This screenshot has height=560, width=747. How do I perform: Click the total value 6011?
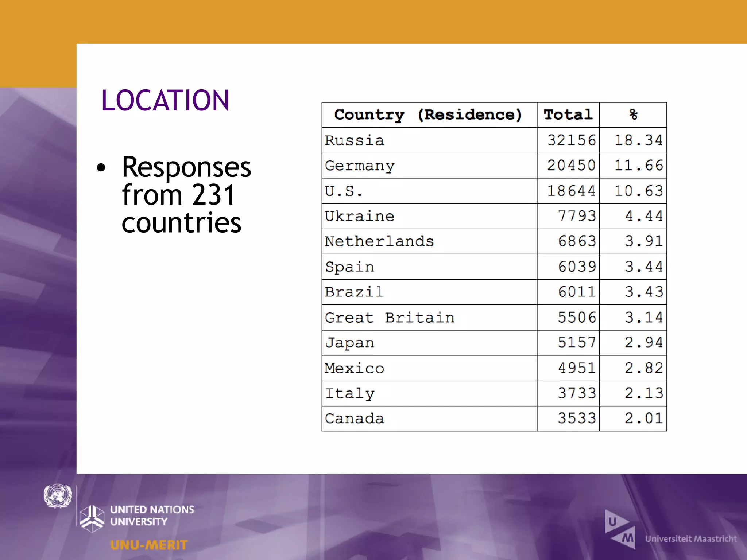(577, 292)
